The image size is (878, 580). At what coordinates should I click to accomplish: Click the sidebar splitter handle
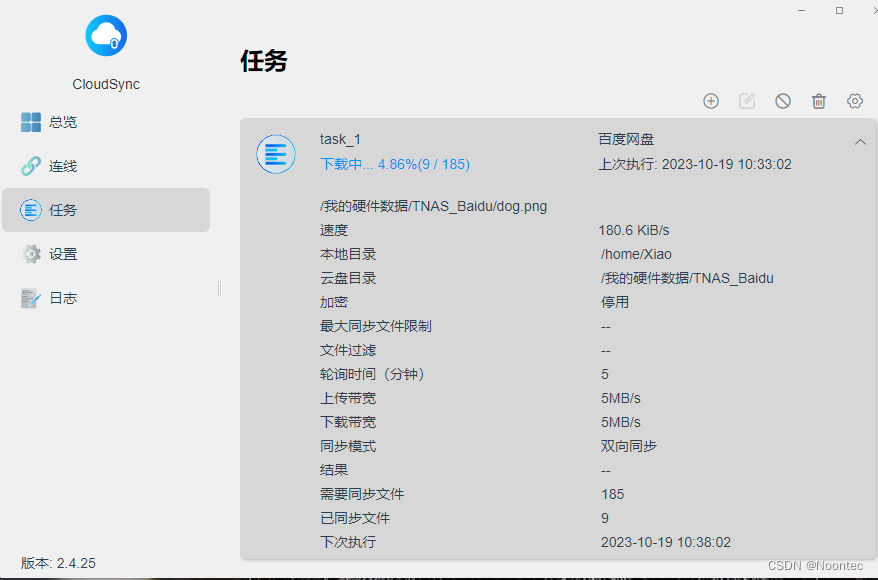(219, 288)
